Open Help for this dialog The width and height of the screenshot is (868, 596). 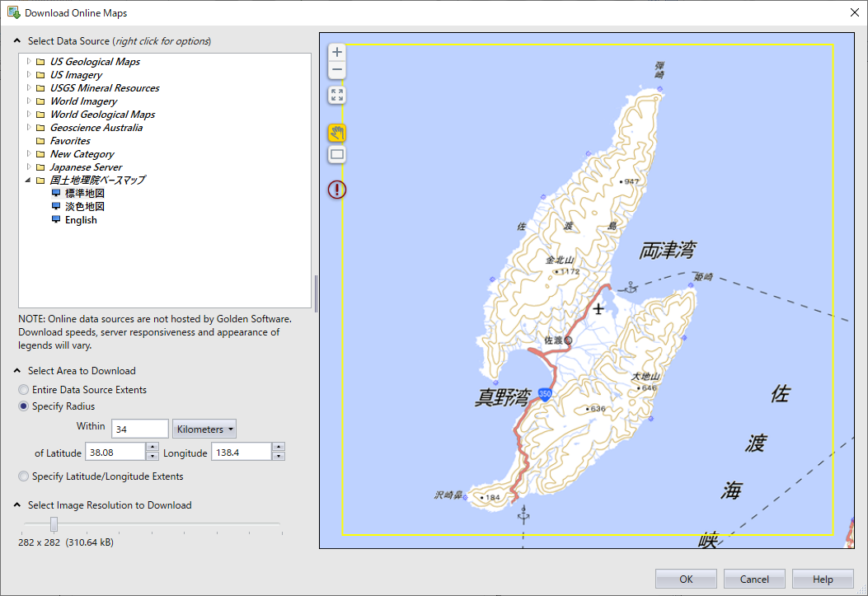[823, 579]
